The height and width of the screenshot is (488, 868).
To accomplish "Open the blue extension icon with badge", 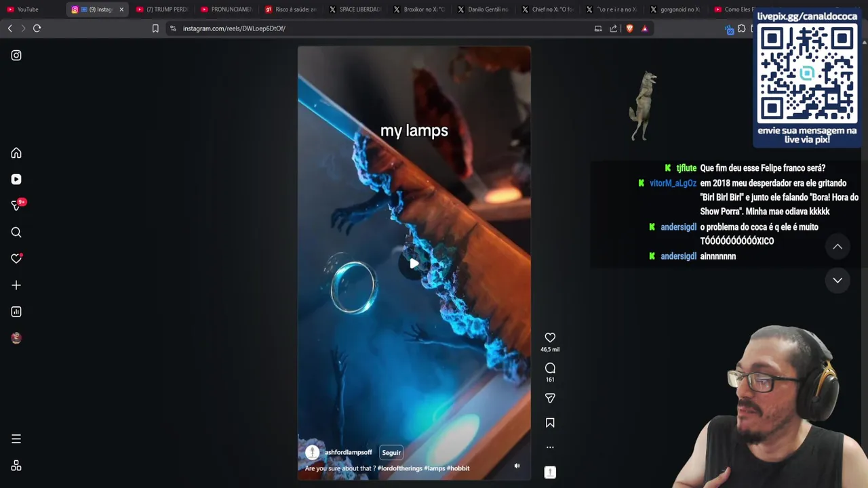I will pos(729,29).
